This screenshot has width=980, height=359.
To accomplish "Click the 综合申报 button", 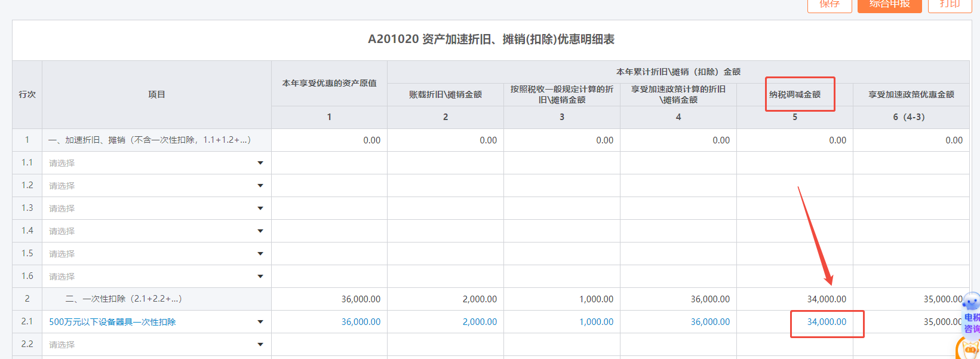I will [x=889, y=5].
